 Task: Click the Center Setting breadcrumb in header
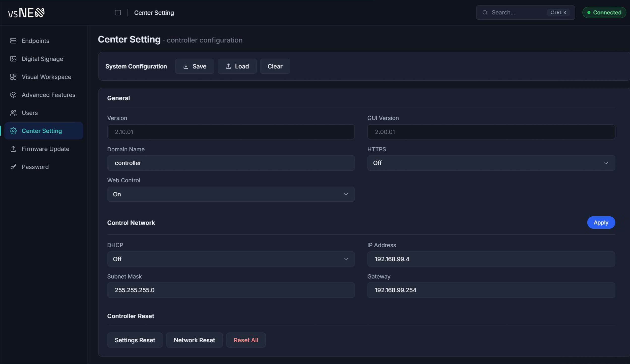pyautogui.click(x=154, y=13)
